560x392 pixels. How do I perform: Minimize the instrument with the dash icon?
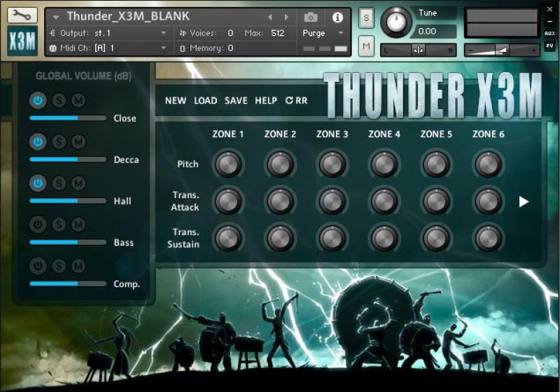pos(550,22)
